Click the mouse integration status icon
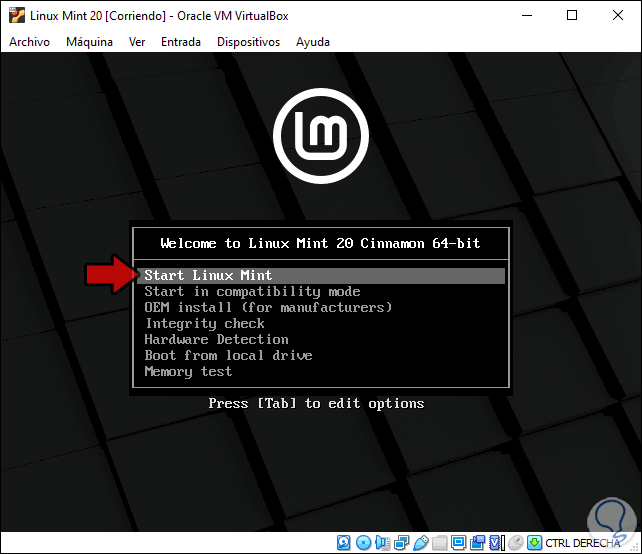 [516, 543]
